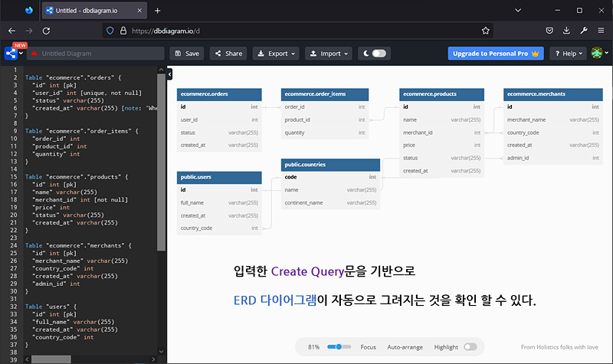Click the red cloud unsaved-status icon
The image size is (613, 364).
click(x=34, y=53)
